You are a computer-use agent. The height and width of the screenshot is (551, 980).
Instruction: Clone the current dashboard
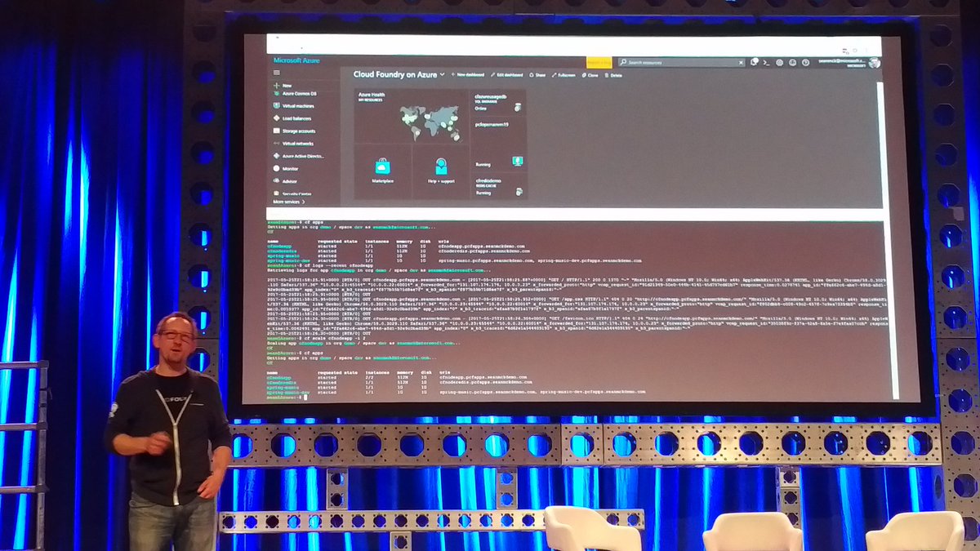pyautogui.click(x=590, y=74)
